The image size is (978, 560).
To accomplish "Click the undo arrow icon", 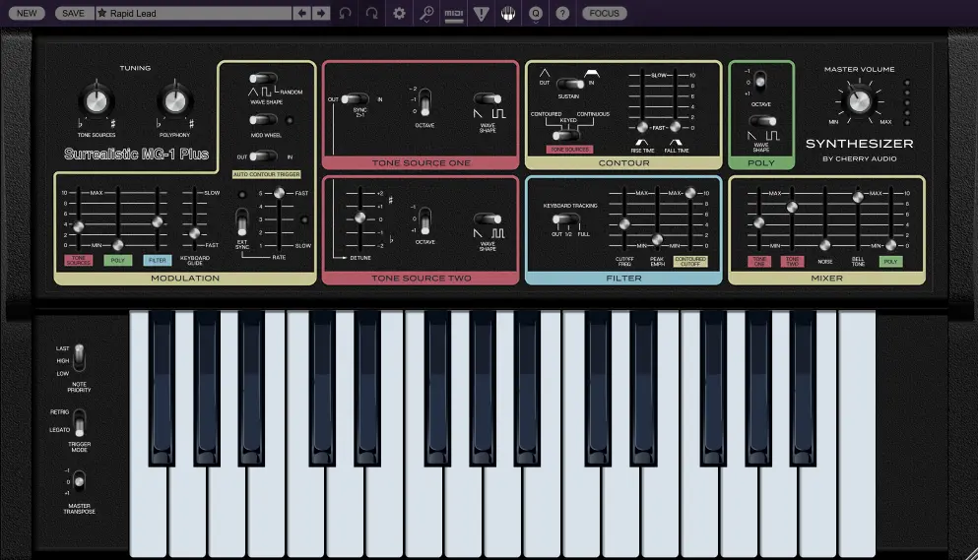I will coord(345,14).
